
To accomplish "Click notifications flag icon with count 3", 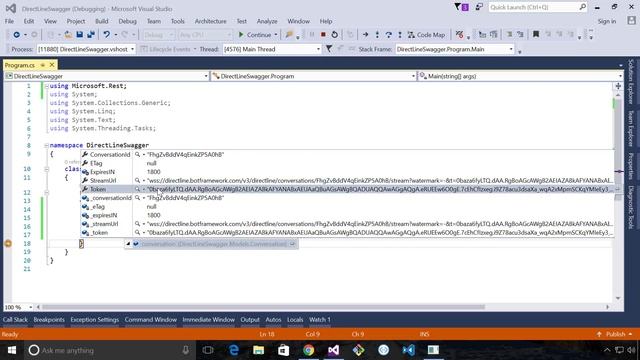I will tap(461, 7).
